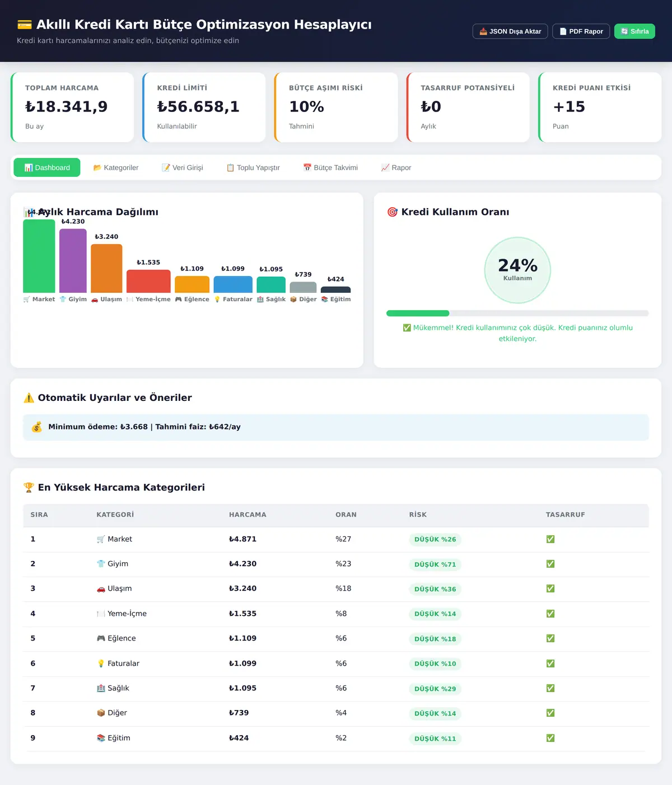Image resolution: width=672 pixels, height=785 pixels.
Task: Reset data with the Sıfırla button
Action: 634,31
